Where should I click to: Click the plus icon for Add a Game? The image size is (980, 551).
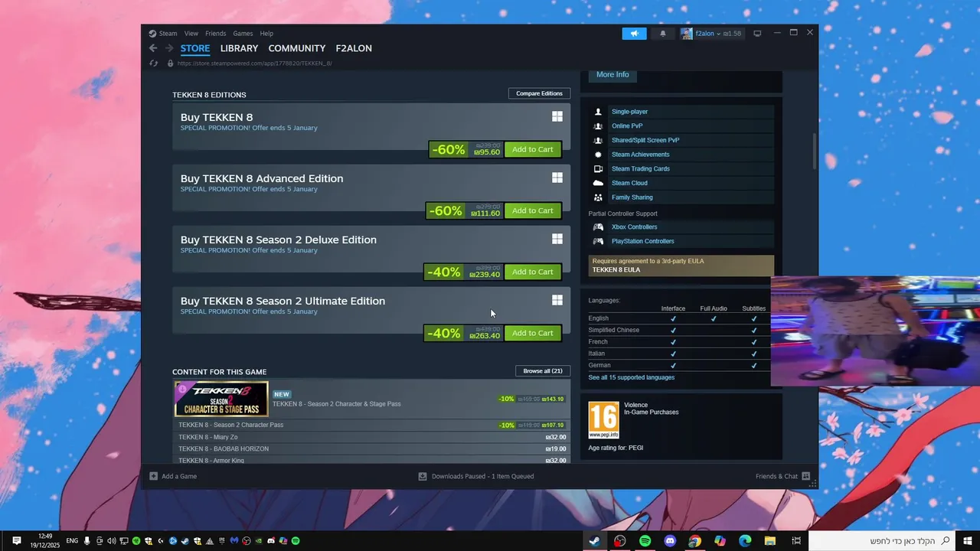click(154, 476)
